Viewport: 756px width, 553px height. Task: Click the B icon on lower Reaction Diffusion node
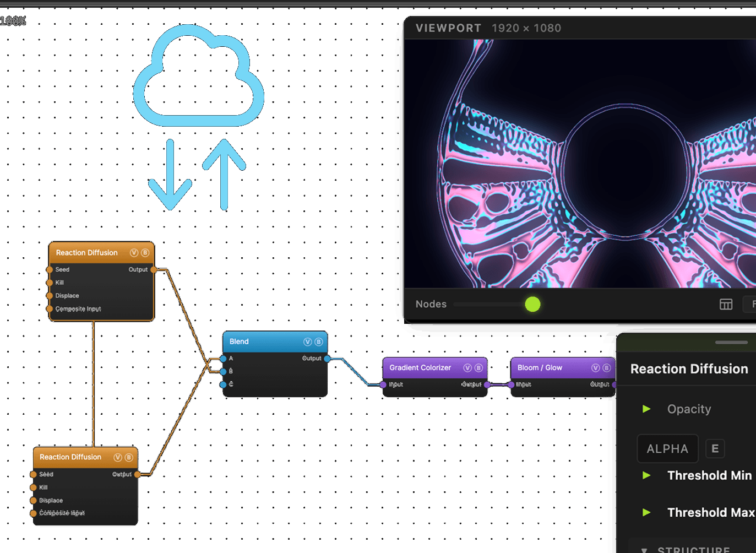(129, 457)
